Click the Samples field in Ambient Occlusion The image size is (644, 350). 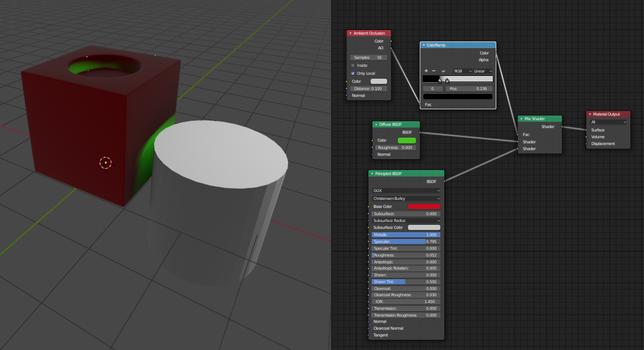(x=368, y=58)
